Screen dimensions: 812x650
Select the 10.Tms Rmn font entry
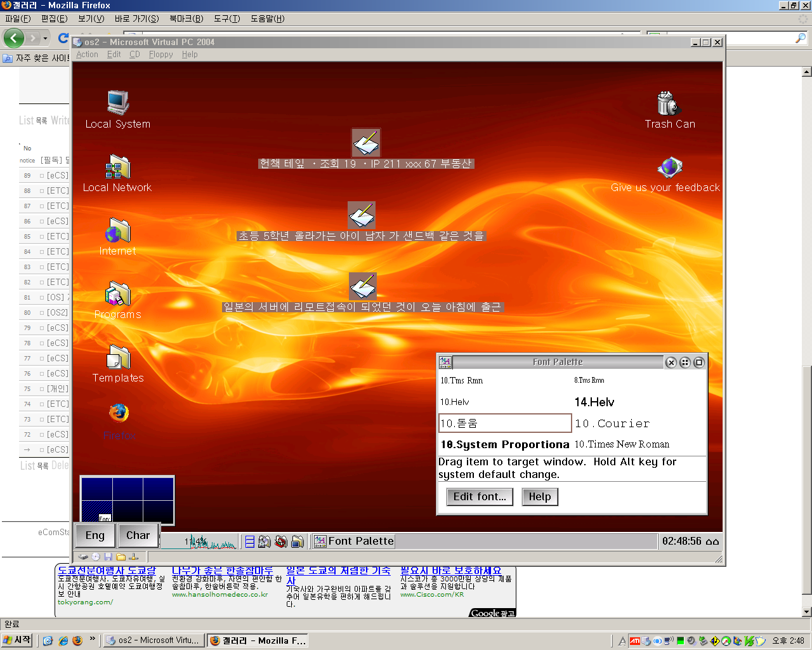coord(462,381)
